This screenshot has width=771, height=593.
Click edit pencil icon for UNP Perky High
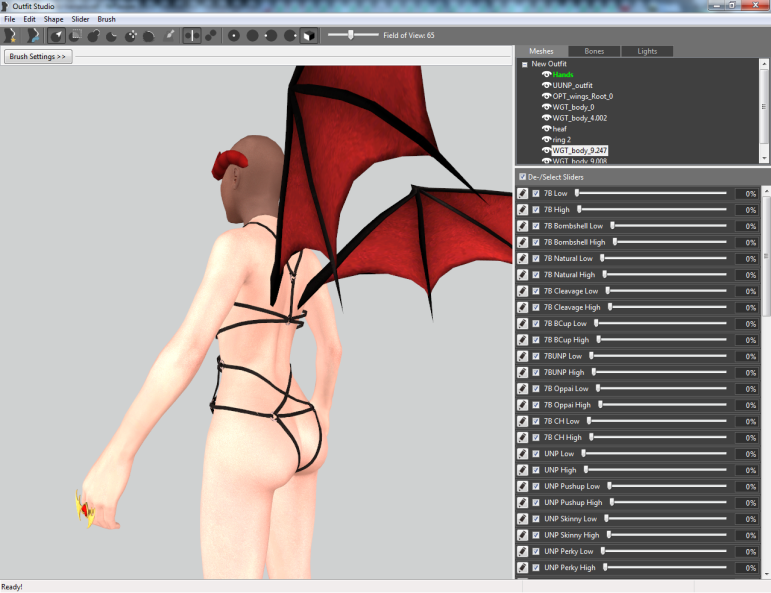click(x=523, y=567)
